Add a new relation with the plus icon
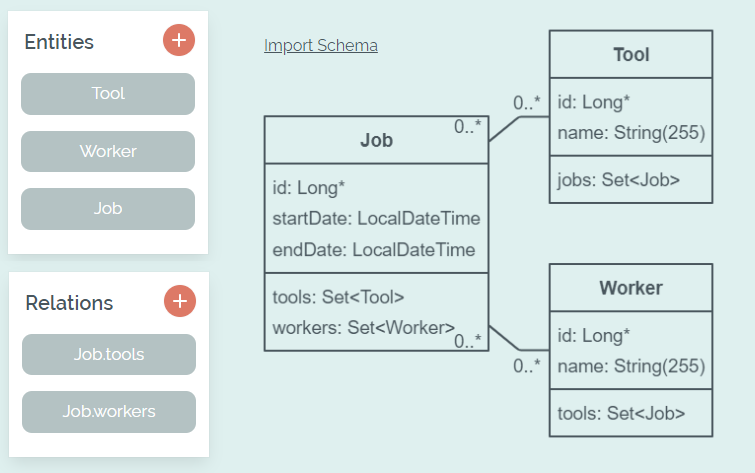This screenshot has width=755, height=473. pyautogui.click(x=180, y=301)
